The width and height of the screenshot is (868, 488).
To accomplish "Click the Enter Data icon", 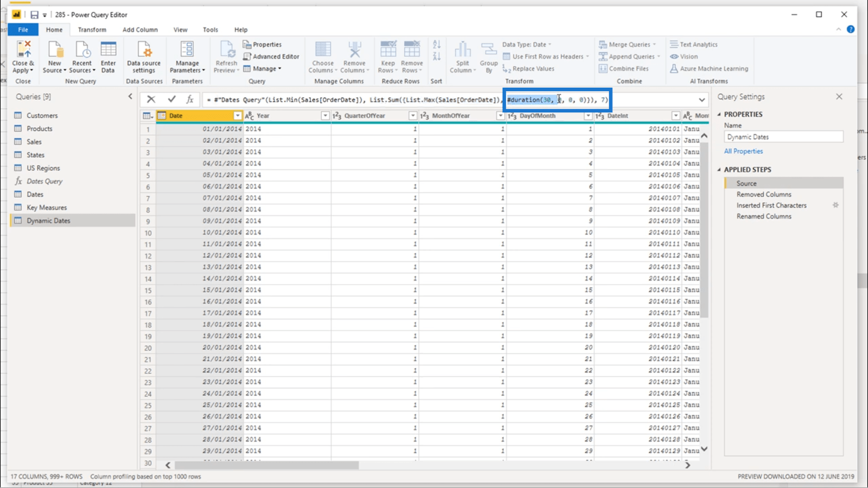I will pos(108,49).
